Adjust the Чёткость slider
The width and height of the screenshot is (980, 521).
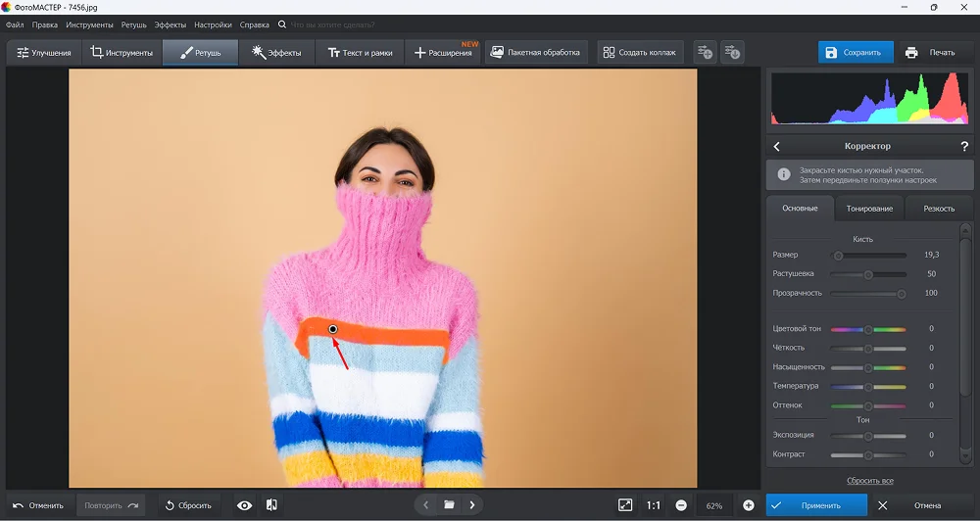pyautogui.click(x=868, y=349)
